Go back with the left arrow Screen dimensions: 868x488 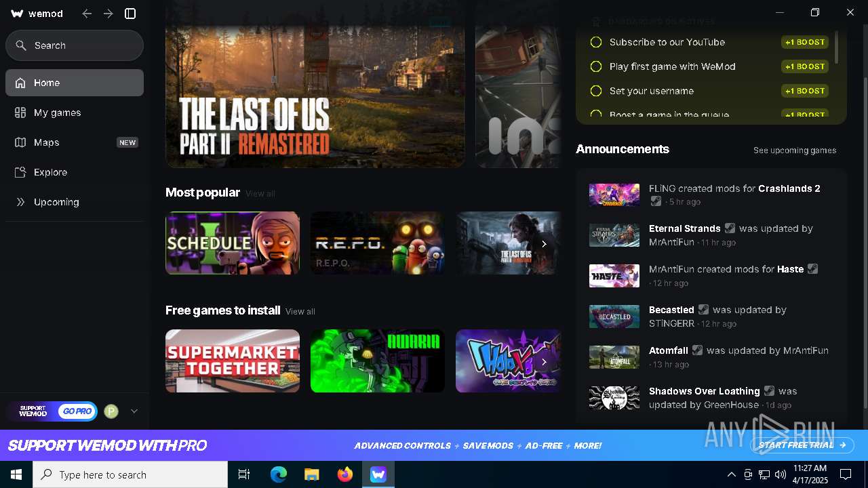pos(87,14)
